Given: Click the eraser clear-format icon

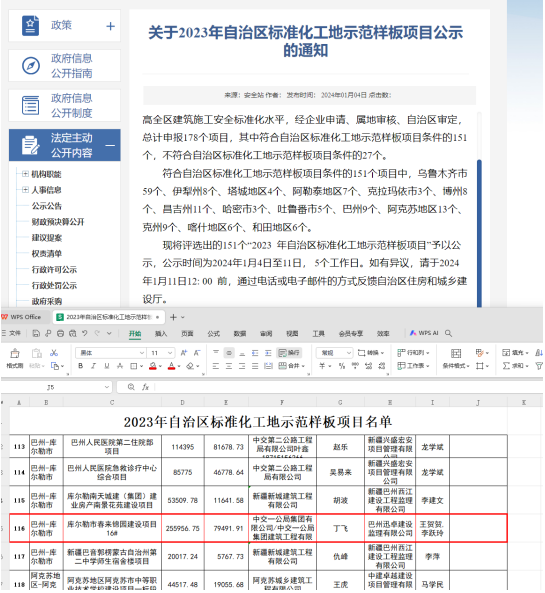Looking at the screenshot, I should tap(190, 366).
